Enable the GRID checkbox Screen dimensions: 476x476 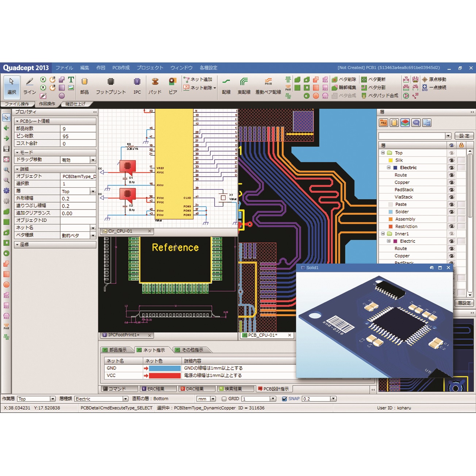click(x=224, y=399)
